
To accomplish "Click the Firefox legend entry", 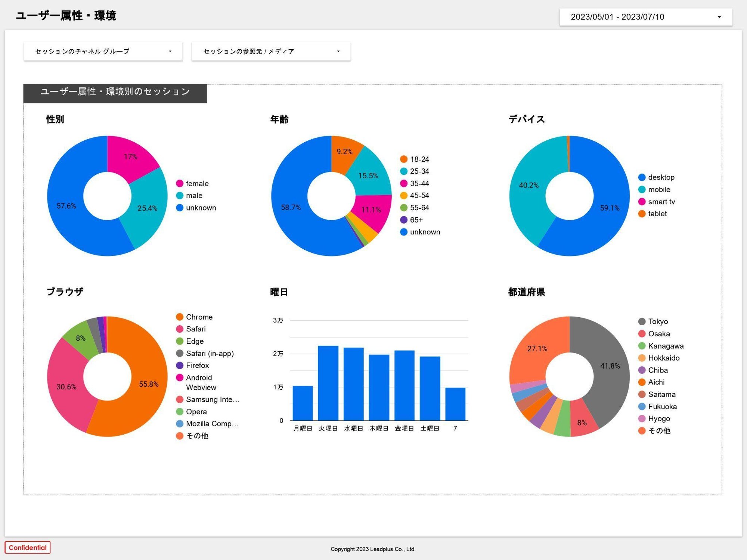I will (192, 365).
